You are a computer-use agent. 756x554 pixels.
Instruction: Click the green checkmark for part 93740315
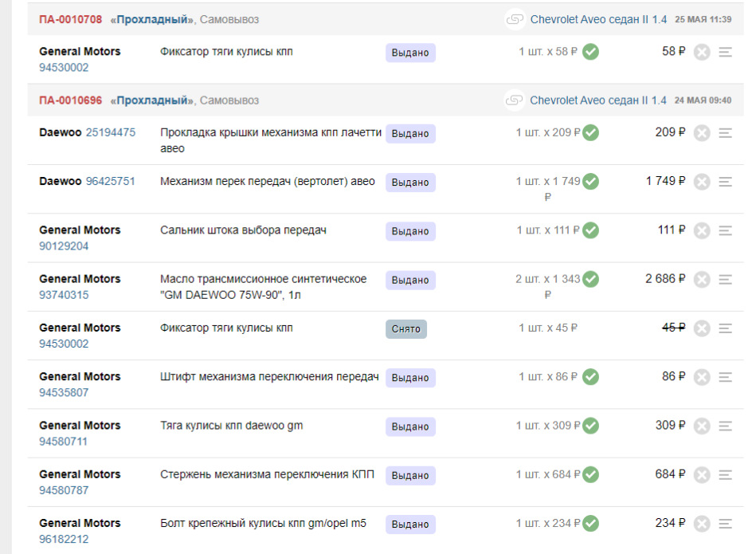coord(590,279)
